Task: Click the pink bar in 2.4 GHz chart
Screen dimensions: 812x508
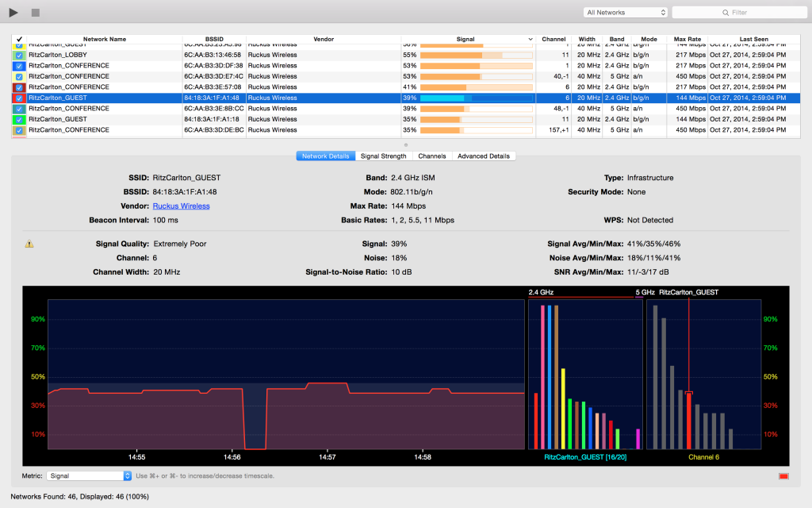Action: pos(542,377)
